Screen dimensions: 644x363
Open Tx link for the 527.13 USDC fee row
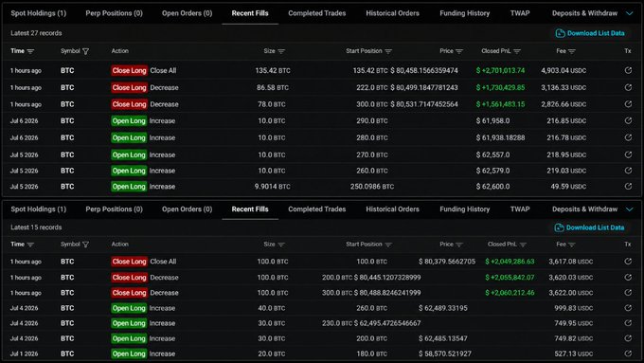(628, 354)
